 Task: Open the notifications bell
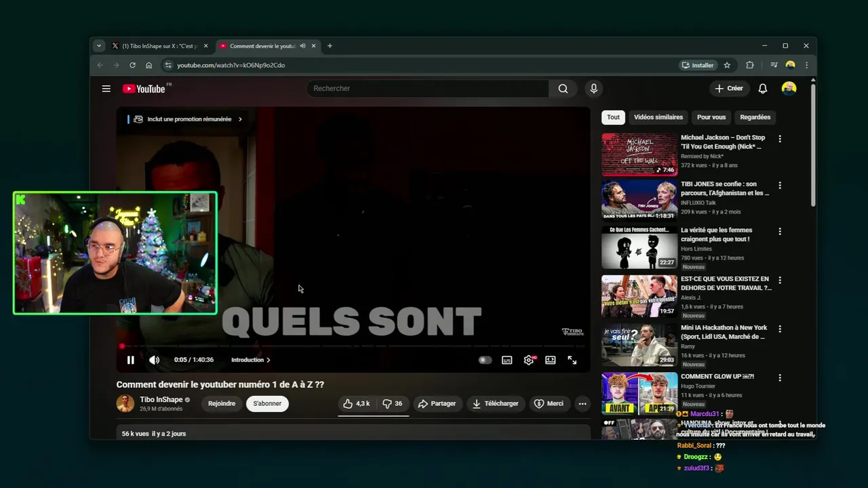pyautogui.click(x=762, y=89)
